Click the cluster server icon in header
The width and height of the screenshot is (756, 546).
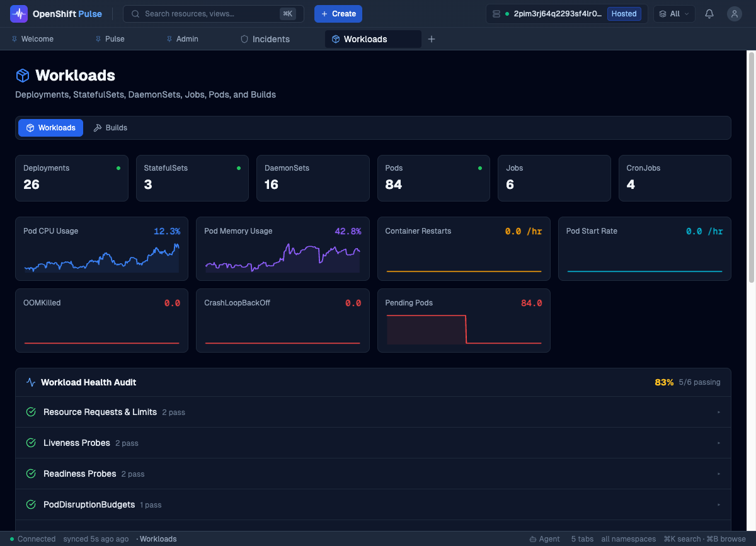tap(496, 14)
